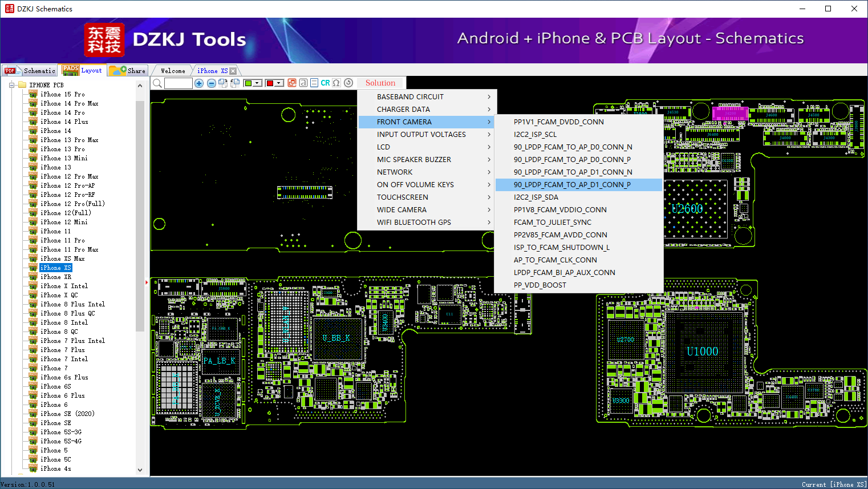Click the second overlapping-boards flip icon
This screenshot has height=489, width=868.
pos(235,83)
